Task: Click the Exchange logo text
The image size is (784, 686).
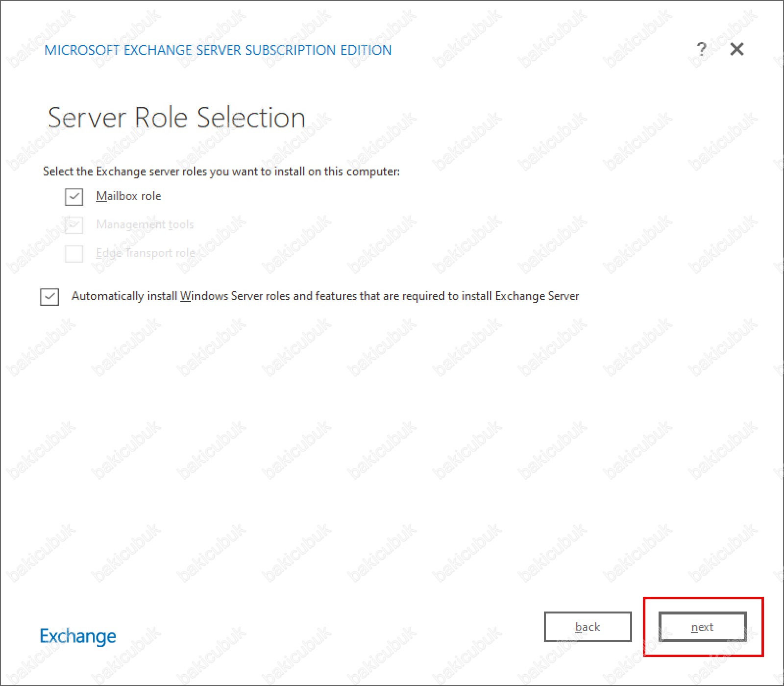Action: point(78,636)
